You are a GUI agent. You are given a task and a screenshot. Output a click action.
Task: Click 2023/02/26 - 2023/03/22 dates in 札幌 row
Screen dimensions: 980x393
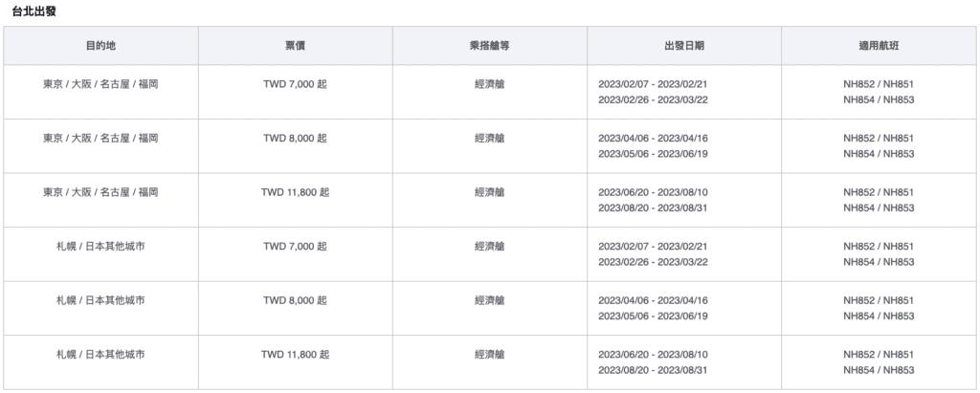point(653,262)
